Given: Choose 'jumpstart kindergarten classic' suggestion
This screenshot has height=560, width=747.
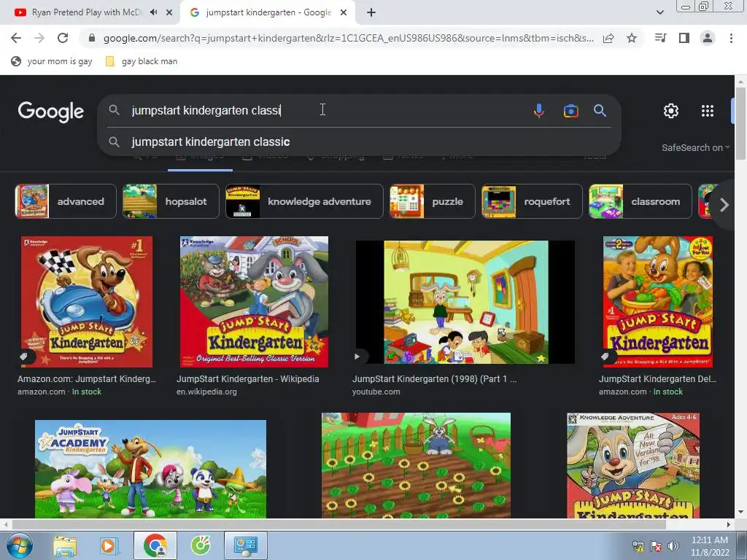Looking at the screenshot, I should (x=359, y=142).
